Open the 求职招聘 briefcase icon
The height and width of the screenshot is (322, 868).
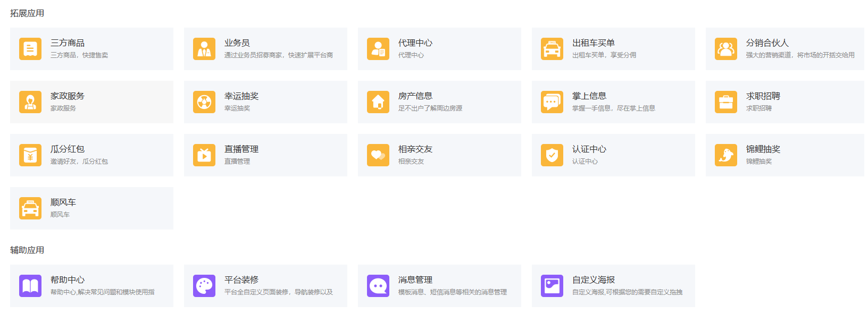[x=726, y=102]
